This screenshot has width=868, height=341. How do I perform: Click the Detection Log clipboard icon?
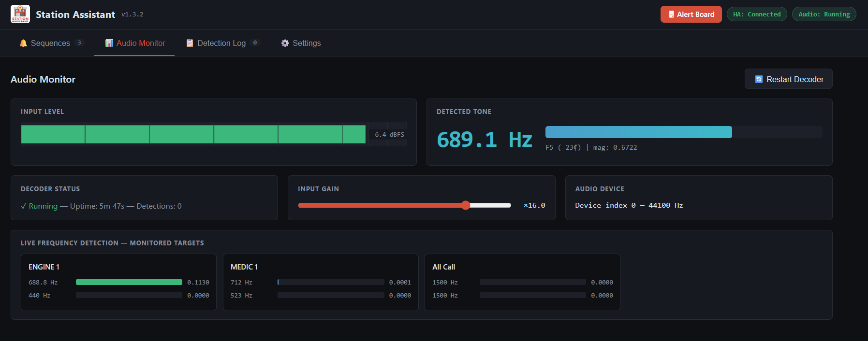pos(190,43)
